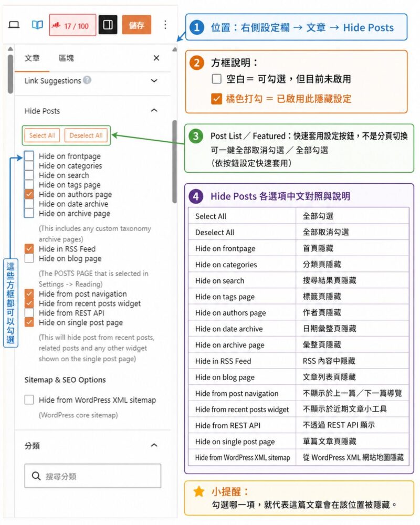Switch to the 文章 tab
420x525 pixels.
[32, 58]
